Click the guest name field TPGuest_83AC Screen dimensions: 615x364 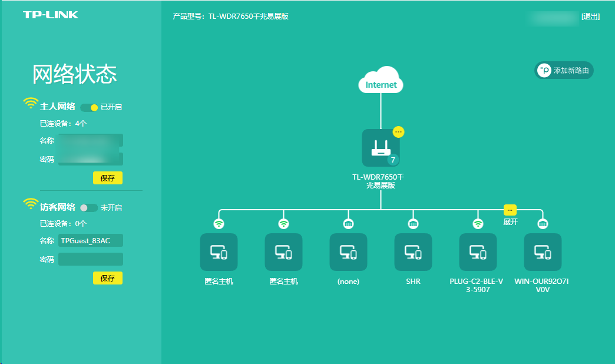pos(91,240)
